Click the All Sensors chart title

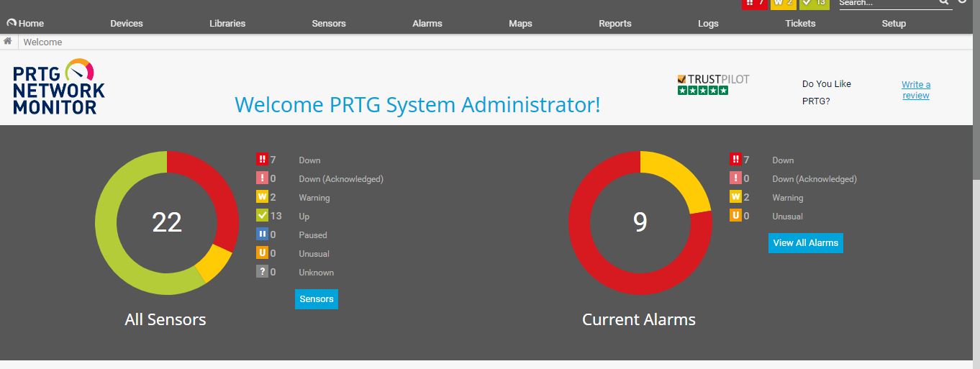(x=165, y=319)
